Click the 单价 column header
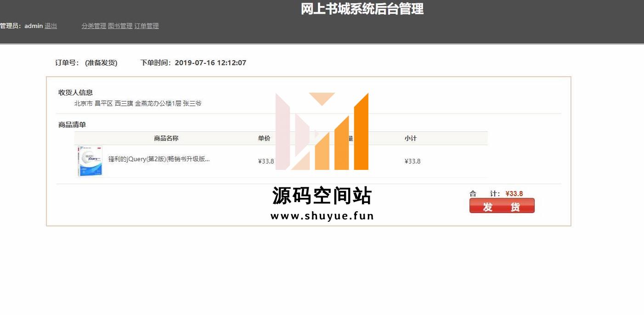Screen dimensions: 644x315 click(264, 138)
